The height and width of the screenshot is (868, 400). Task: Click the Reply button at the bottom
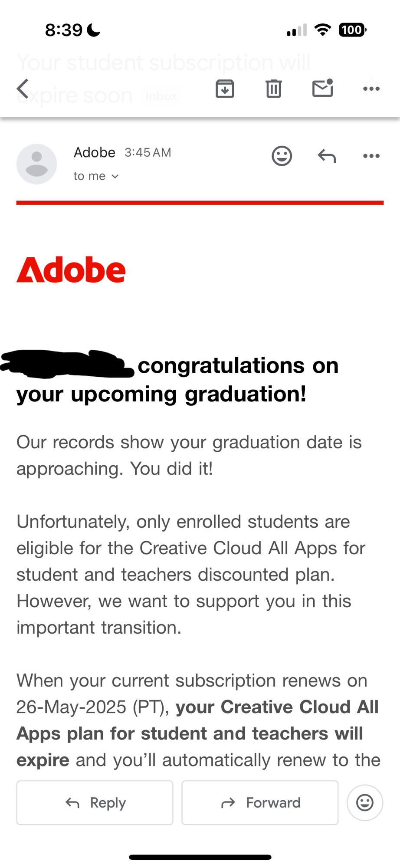click(x=95, y=802)
